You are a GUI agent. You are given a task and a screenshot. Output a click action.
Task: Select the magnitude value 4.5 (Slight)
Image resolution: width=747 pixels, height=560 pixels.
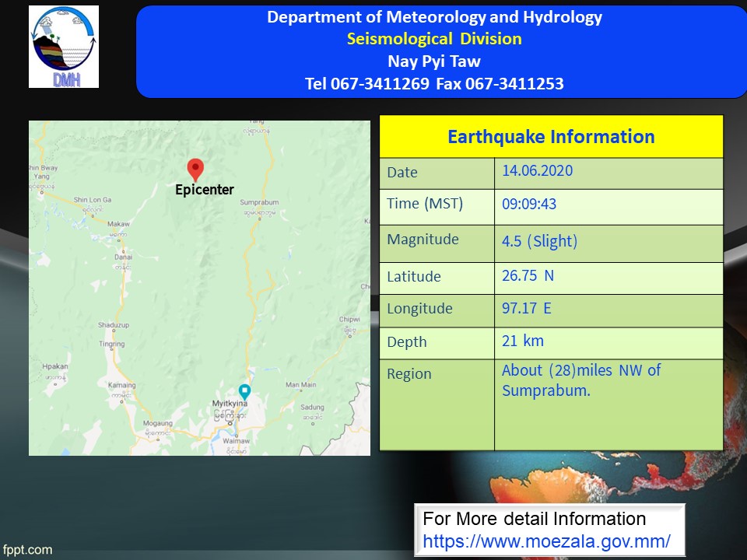point(539,241)
